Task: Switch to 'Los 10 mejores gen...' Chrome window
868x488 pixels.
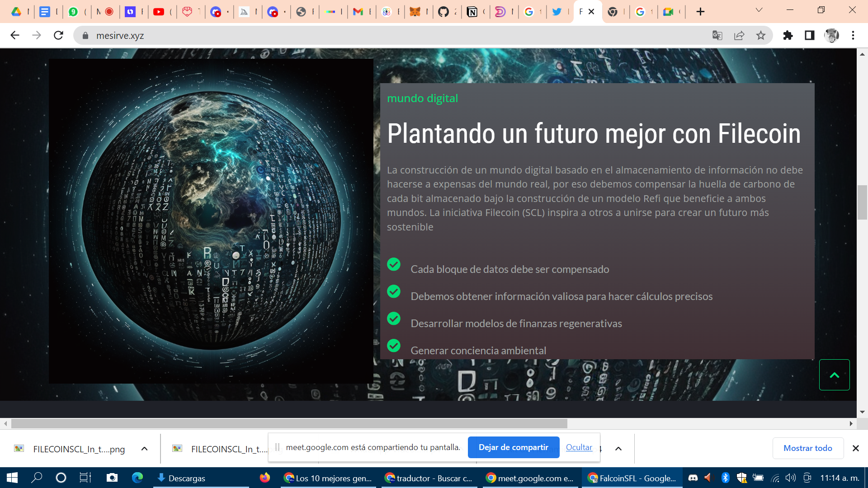Action: click(329, 478)
